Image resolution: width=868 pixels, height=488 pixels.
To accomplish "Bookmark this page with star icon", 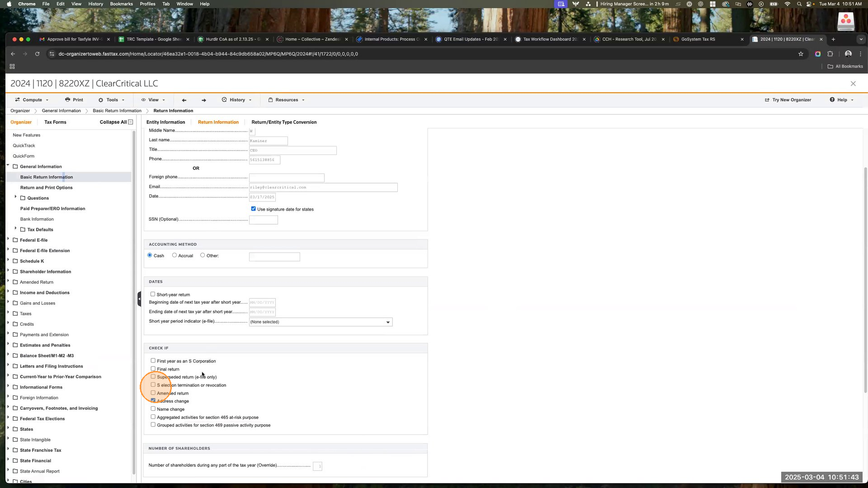I will [801, 54].
